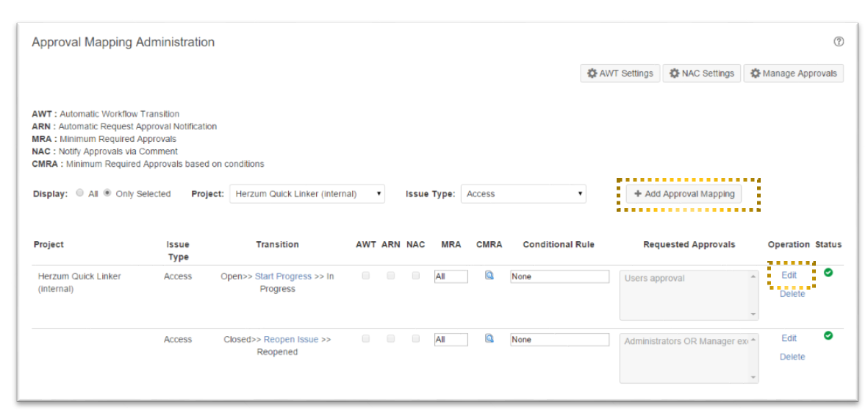Follow the Start Progress transition link
The image size is (868, 419).
pyautogui.click(x=283, y=276)
